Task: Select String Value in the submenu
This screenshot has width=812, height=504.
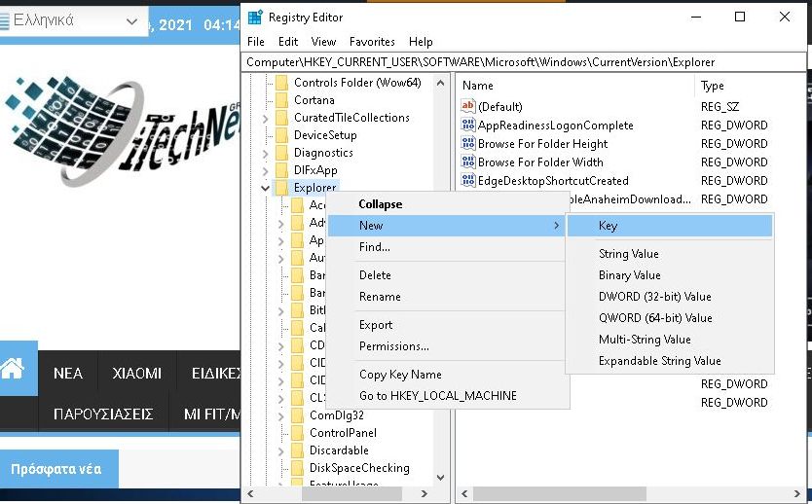Action: point(670,254)
